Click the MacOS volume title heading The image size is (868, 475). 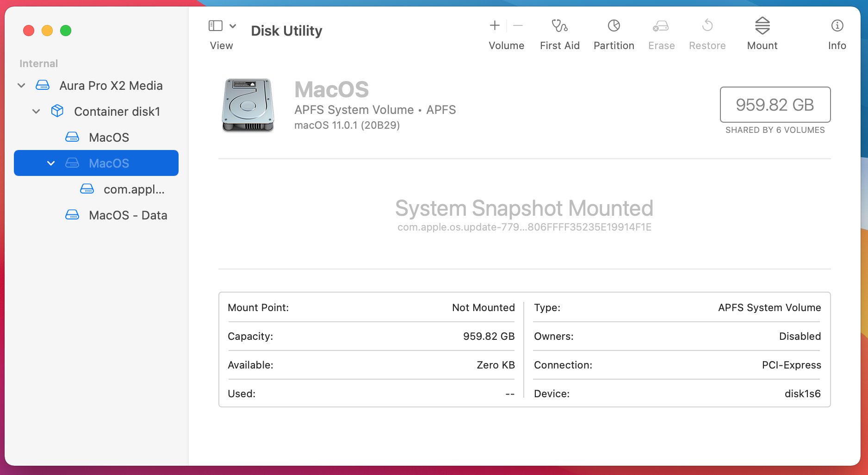[332, 89]
